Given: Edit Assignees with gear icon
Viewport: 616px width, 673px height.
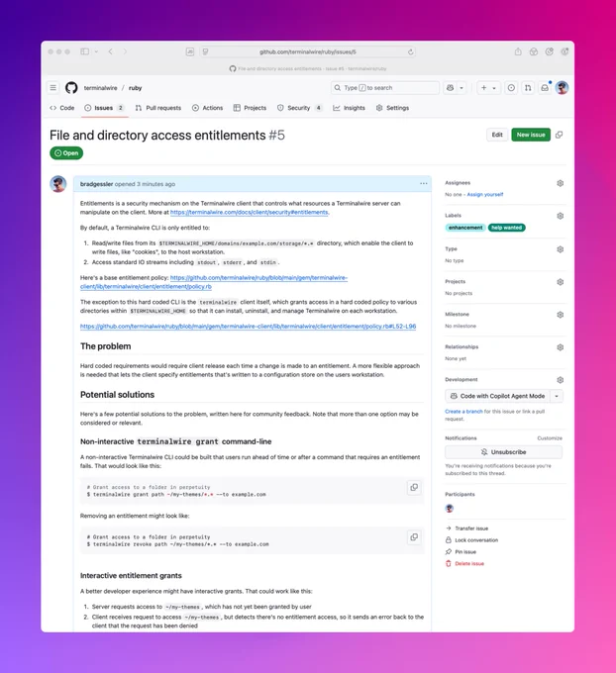Looking at the screenshot, I should click(x=560, y=183).
